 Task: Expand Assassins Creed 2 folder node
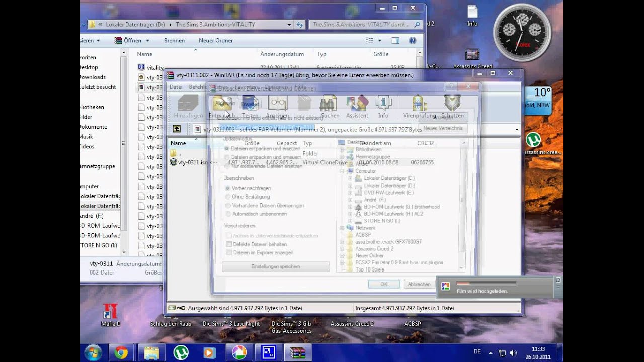click(x=342, y=249)
